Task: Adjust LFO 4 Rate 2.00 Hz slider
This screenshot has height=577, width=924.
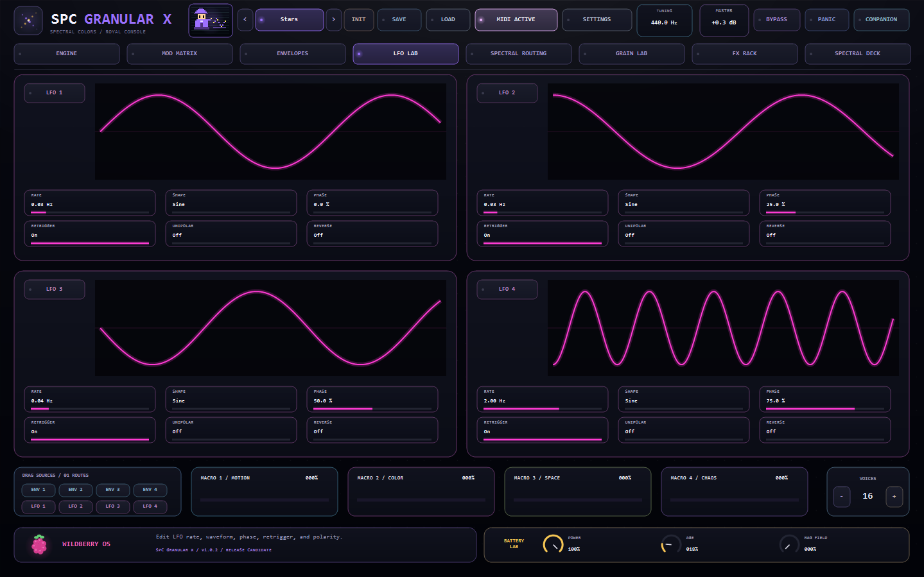Action: 543,399
